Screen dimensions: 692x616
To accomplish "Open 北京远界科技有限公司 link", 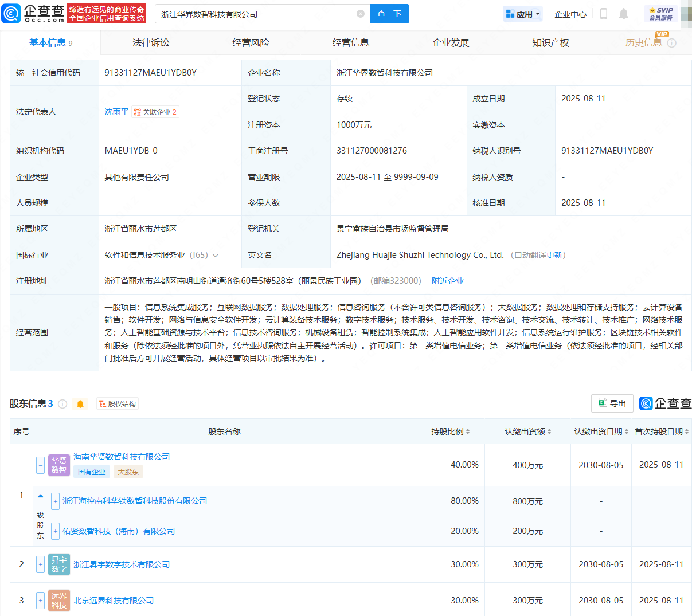I will coord(114,601).
